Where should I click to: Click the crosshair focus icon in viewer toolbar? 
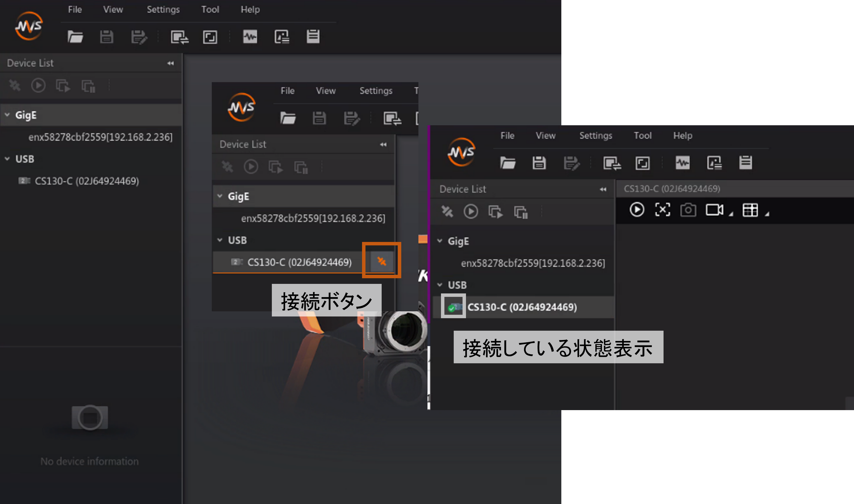(x=663, y=210)
